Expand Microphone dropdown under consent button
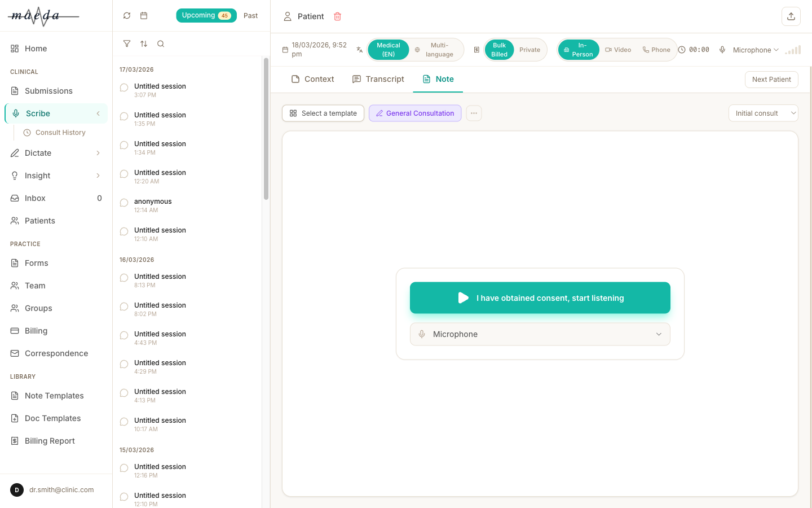 click(540, 334)
